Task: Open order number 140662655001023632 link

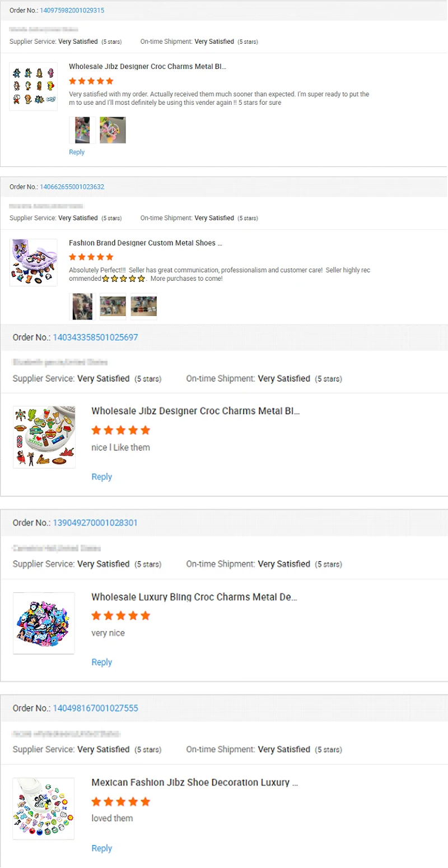Action: pos(72,187)
